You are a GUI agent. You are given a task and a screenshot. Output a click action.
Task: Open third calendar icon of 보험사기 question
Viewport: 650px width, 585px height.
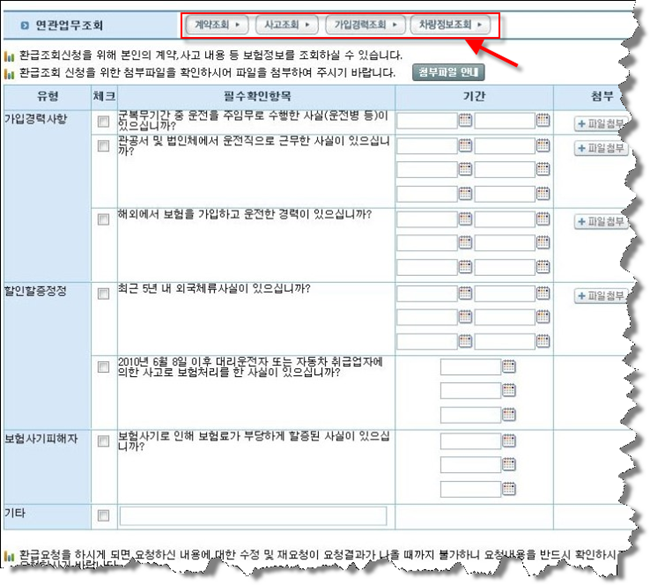coord(509,489)
